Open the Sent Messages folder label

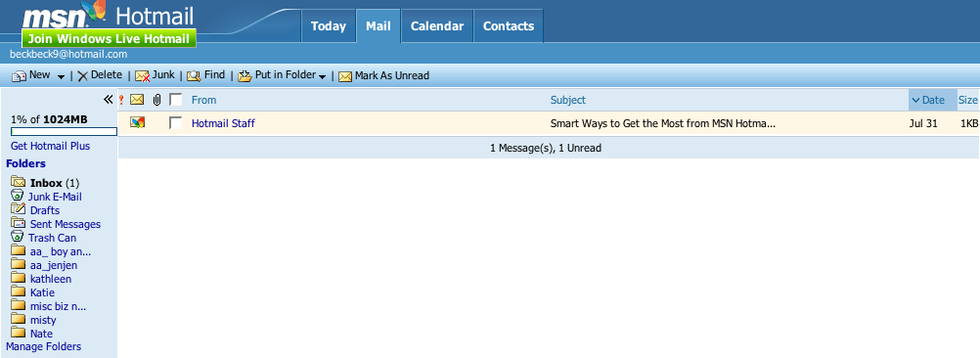point(65,224)
